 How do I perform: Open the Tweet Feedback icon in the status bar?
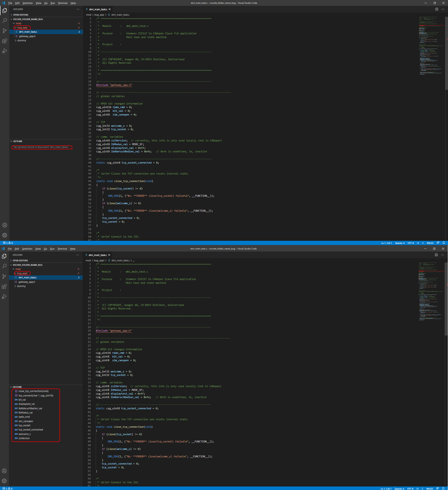[x=438, y=243]
